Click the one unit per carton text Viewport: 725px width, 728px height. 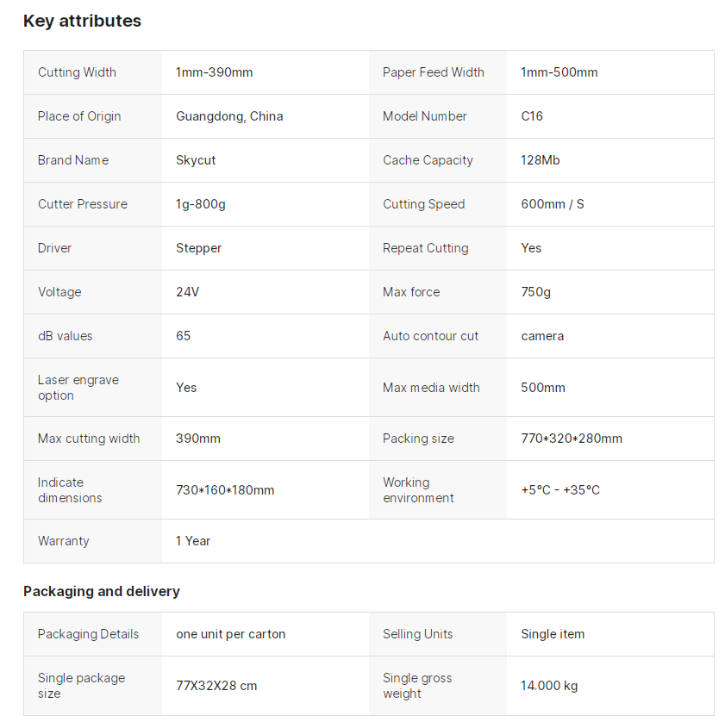[231, 634]
